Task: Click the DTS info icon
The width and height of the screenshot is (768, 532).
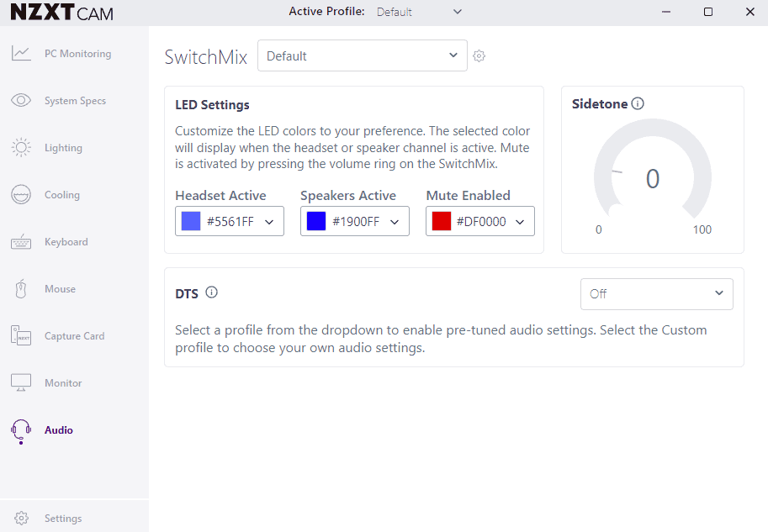Action: pyautogui.click(x=212, y=292)
